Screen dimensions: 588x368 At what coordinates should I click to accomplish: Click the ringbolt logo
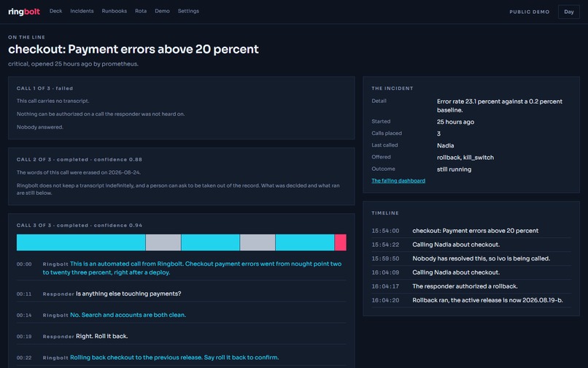point(24,11)
